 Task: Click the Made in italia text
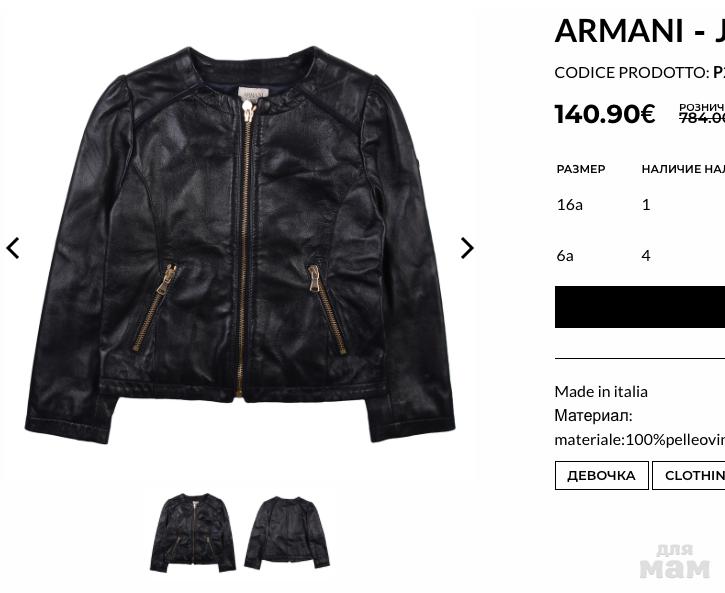tap(601, 391)
